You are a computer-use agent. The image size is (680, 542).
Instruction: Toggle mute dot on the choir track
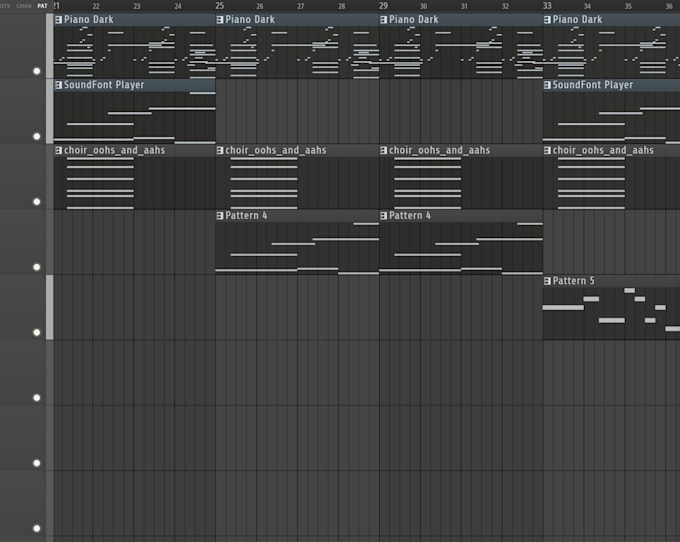pyautogui.click(x=37, y=202)
